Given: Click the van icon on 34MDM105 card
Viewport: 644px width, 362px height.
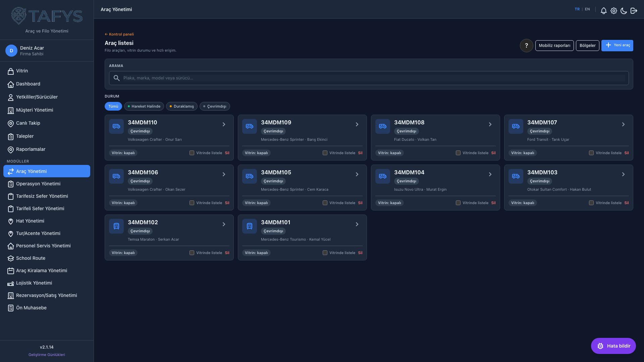Looking at the screenshot, I should (x=250, y=176).
